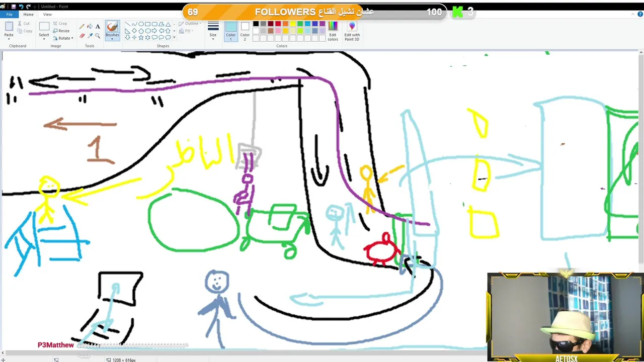This screenshot has width=644, height=362.
Task: Open Customize Quick Access Toolbar dropdown
Action: click(x=35, y=7)
